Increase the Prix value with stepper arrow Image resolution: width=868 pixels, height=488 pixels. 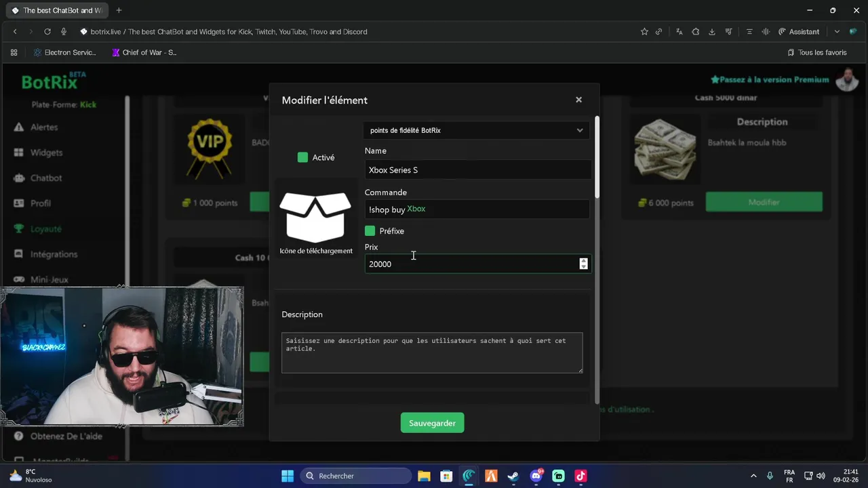point(583,260)
